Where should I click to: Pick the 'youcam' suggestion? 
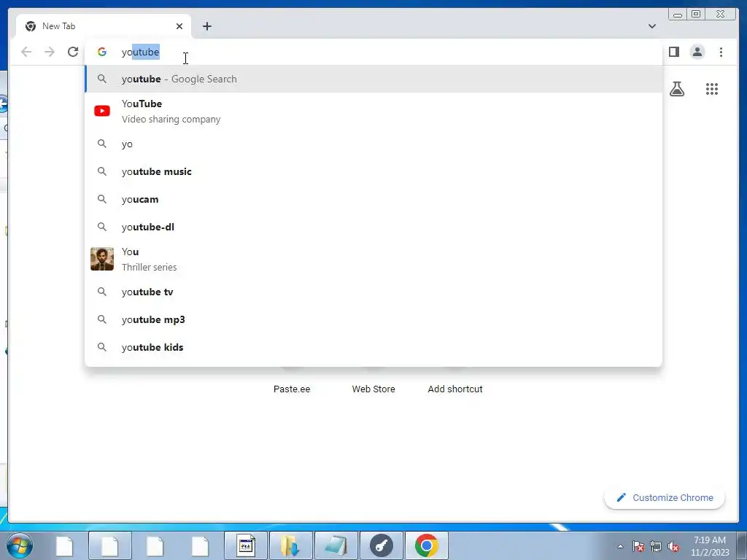pos(373,199)
